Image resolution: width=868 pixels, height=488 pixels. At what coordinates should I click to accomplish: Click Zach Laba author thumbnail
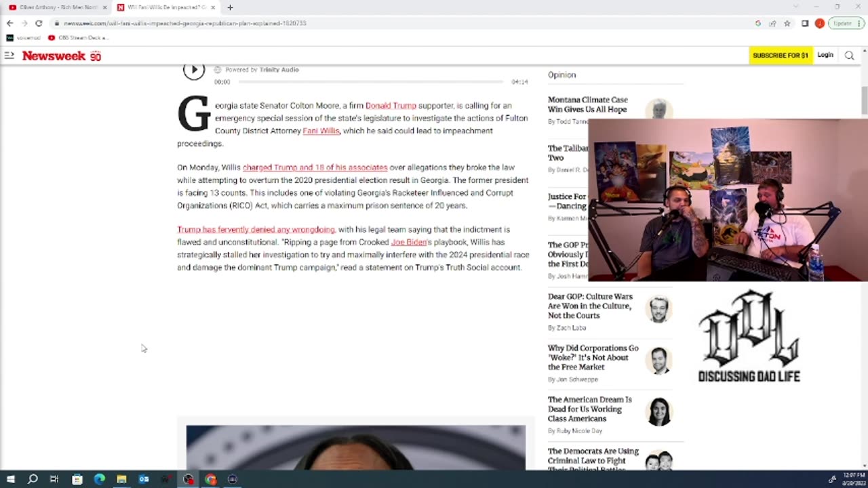click(x=658, y=309)
